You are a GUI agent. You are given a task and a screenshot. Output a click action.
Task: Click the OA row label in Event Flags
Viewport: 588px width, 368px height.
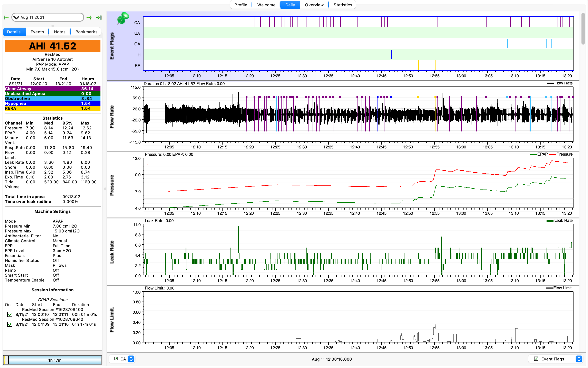click(x=137, y=44)
